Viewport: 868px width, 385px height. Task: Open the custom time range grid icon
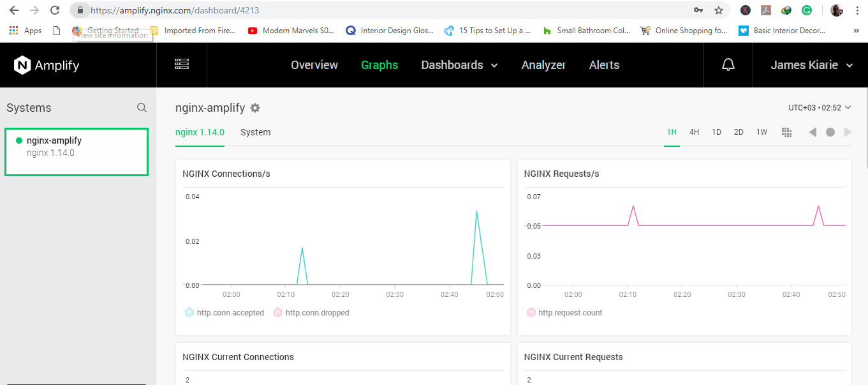[787, 132]
